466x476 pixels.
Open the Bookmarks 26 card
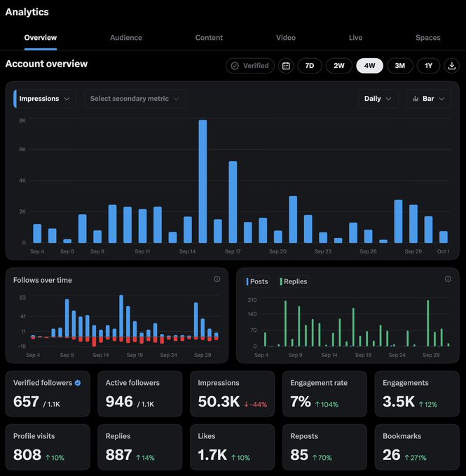[417, 447]
